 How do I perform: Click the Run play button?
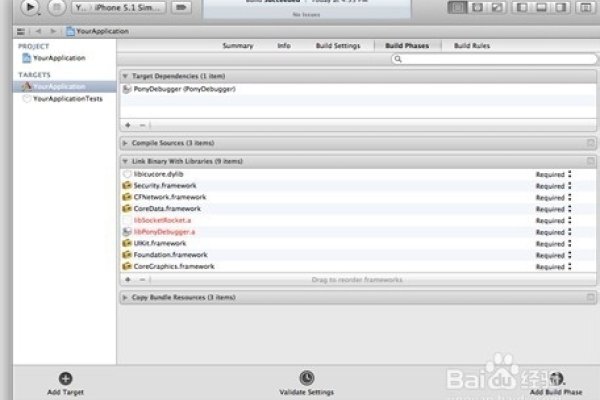coord(30,7)
